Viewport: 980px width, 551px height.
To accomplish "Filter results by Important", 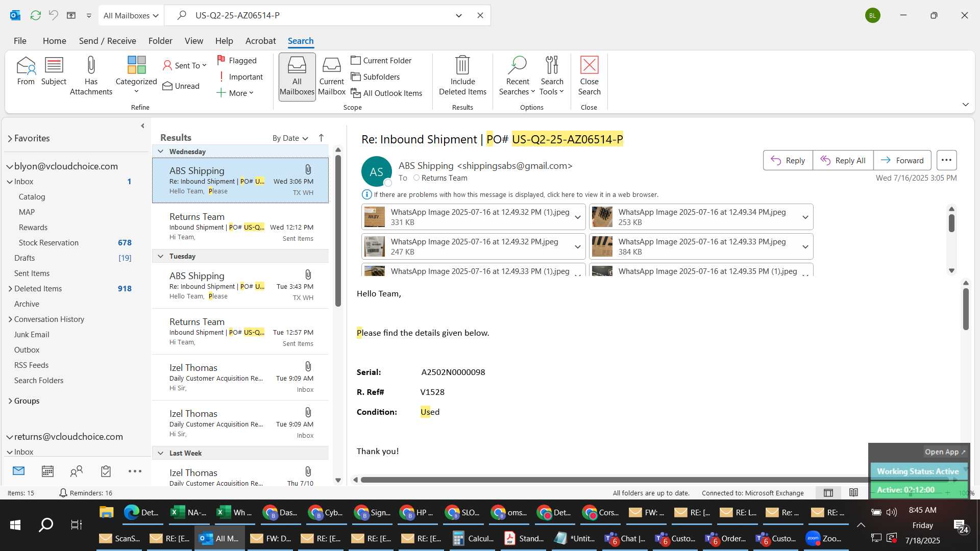I will 240,77.
